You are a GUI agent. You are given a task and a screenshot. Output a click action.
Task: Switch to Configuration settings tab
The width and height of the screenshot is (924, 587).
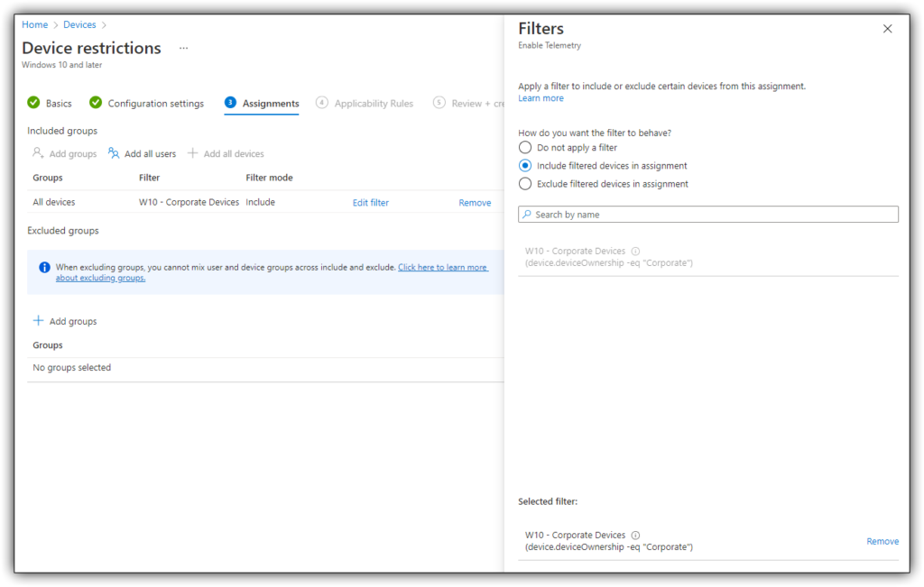pos(147,103)
